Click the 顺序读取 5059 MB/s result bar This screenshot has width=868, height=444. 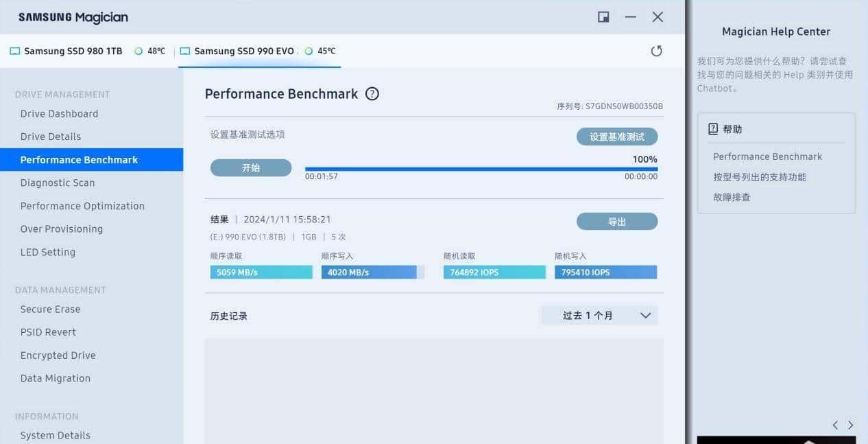coord(261,272)
